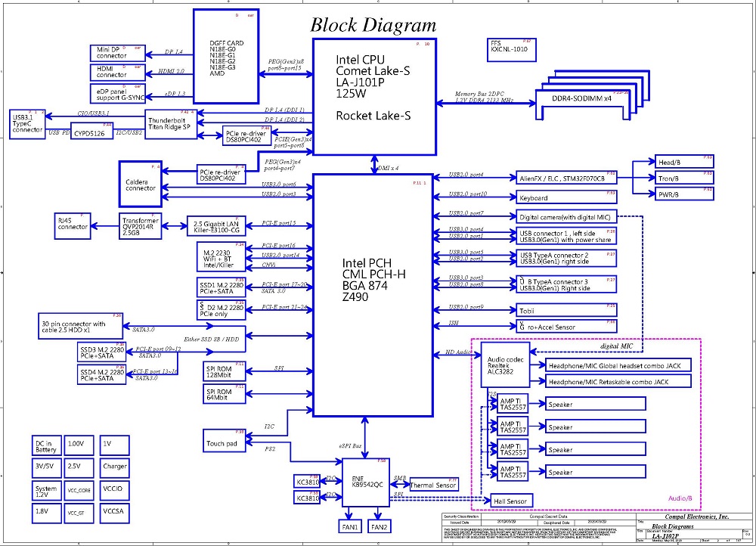Select the AlienFX / ELC STM32F070CB box
This screenshot has width=756, height=546.
pos(566,178)
